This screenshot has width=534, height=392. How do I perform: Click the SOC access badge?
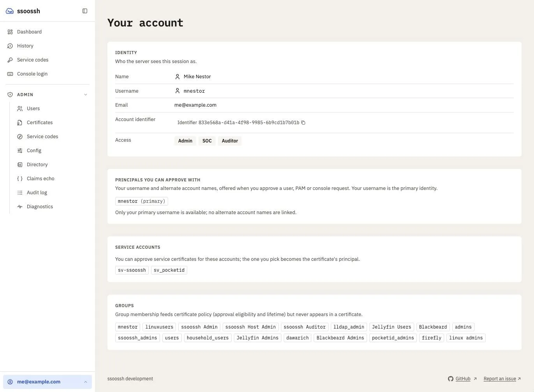point(207,141)
